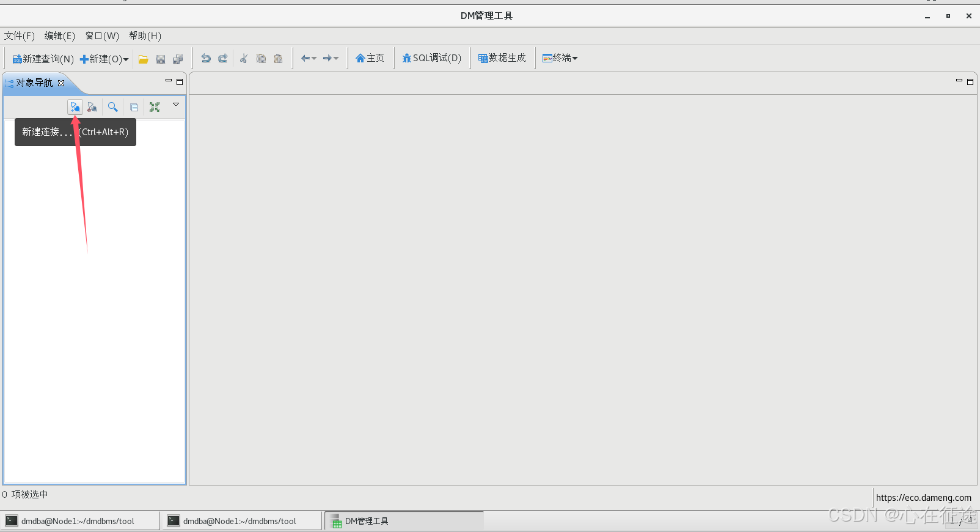Click the save all icon

click(x=178, y=59)
